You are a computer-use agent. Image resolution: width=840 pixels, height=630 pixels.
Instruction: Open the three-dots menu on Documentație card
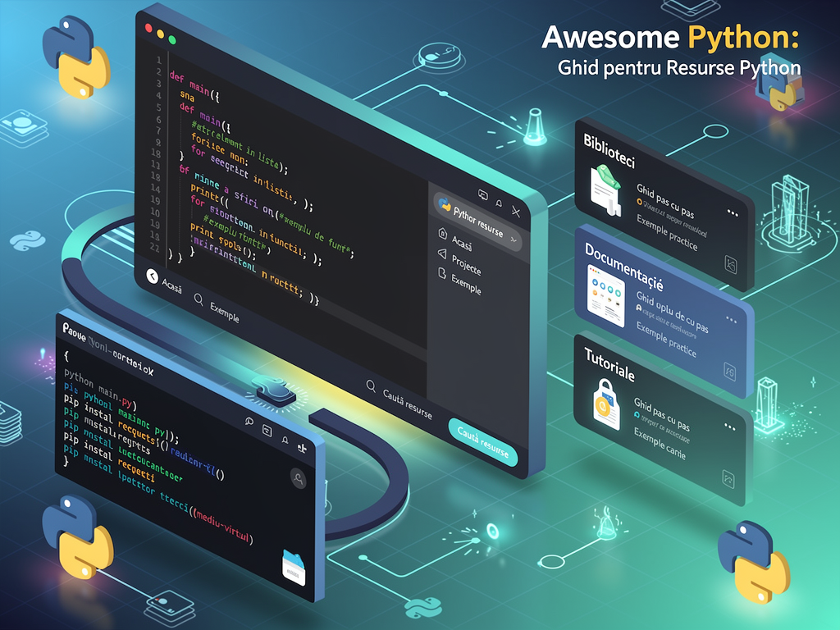tap(731, 320)
